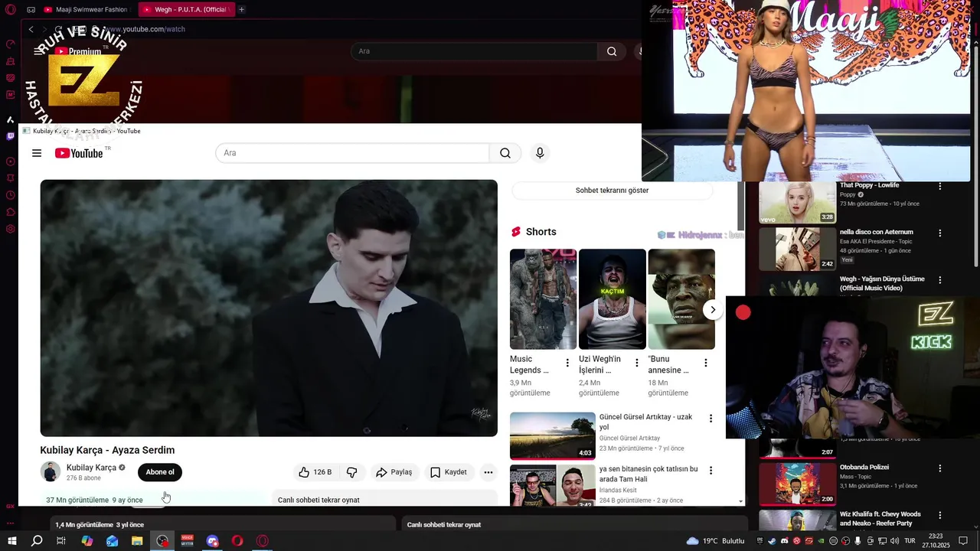The image size is (980, 551).
Task: Click Paylaş share button
Action: [394, 472]
